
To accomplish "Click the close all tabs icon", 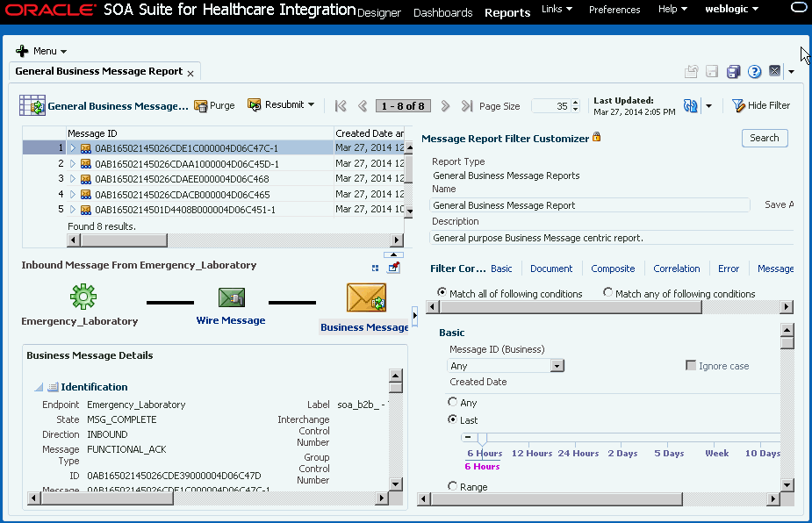I will point(775,71).
